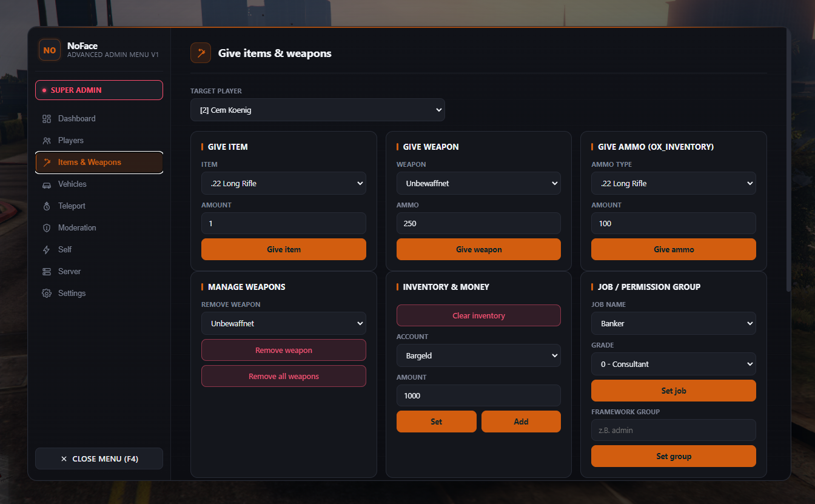Focus the Framework Group input field
Image resolution: width=815 pixels, height=504 pixels.
pos(674,430)
